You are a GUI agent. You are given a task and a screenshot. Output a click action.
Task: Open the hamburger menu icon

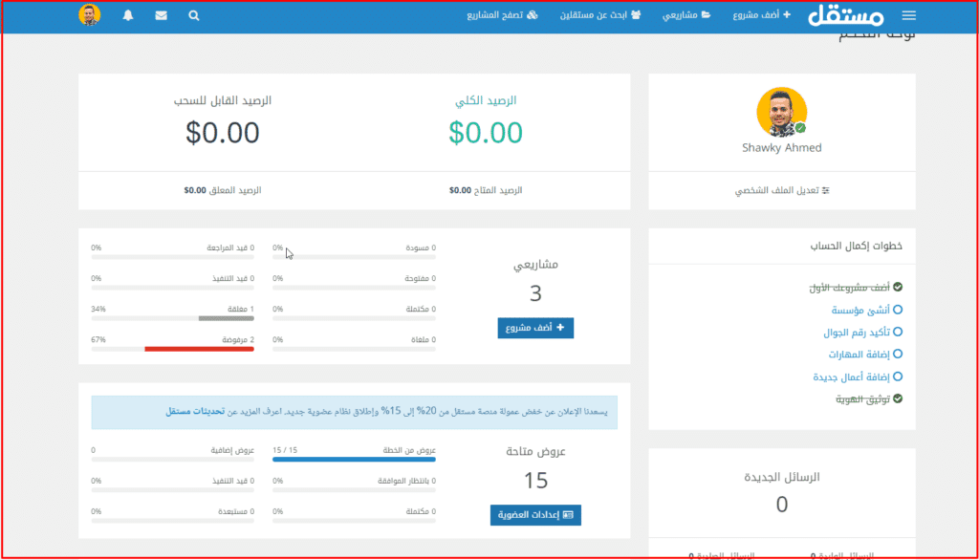pos(908,15)
